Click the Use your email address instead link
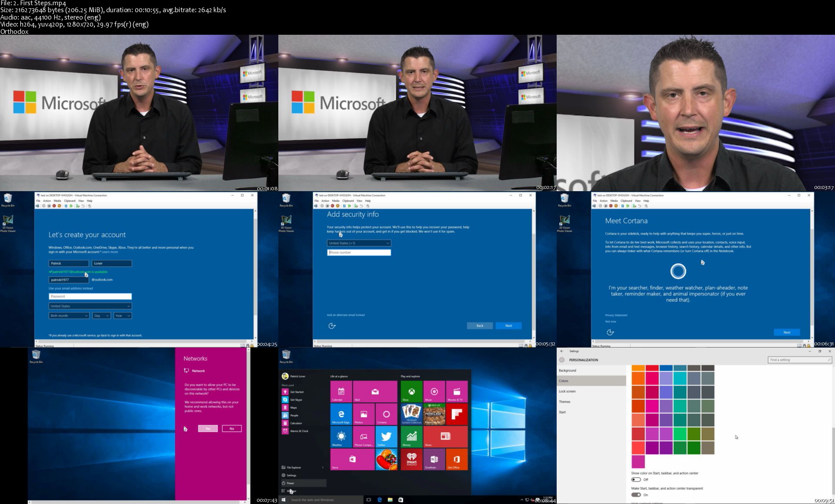This screenshot has width=835, height=504. [70, 288]
